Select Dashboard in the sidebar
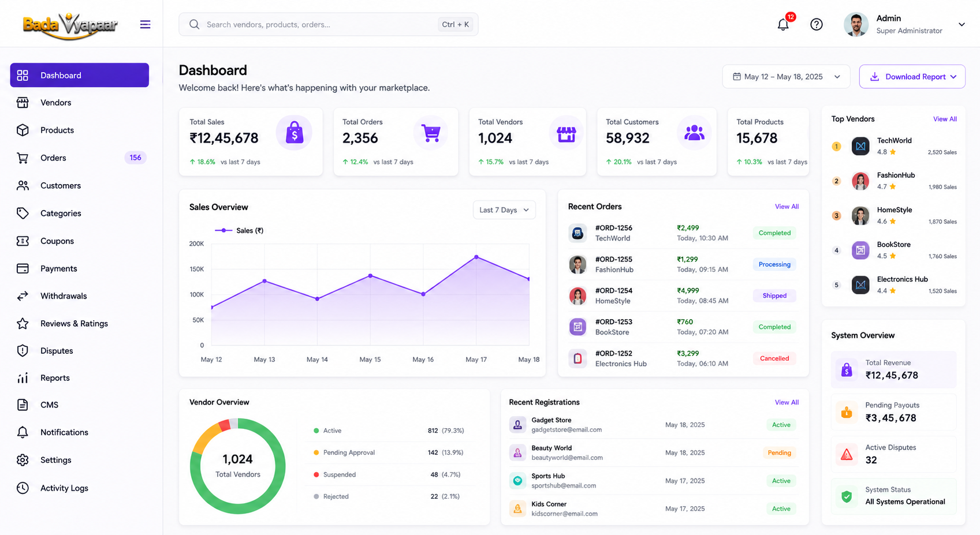This screenshot has height=535, width=980. pyautogui.click(x=80, y=75)
